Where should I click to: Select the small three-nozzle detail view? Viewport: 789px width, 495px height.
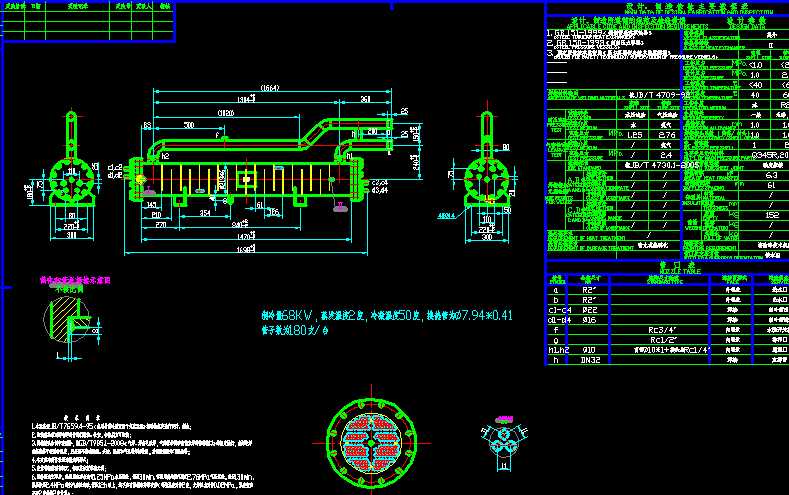504,443
